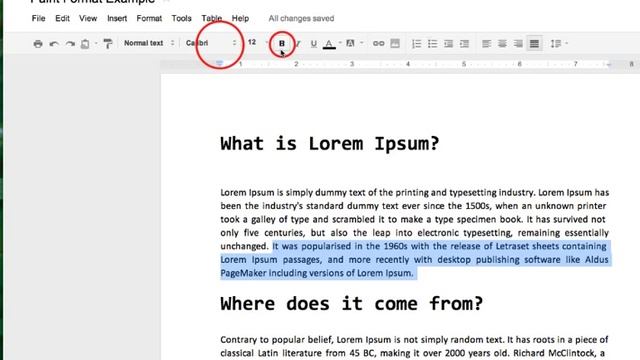Click the ruler at the 4 inch mark
This screenshot has height=360, width=640.
(407, 64)
